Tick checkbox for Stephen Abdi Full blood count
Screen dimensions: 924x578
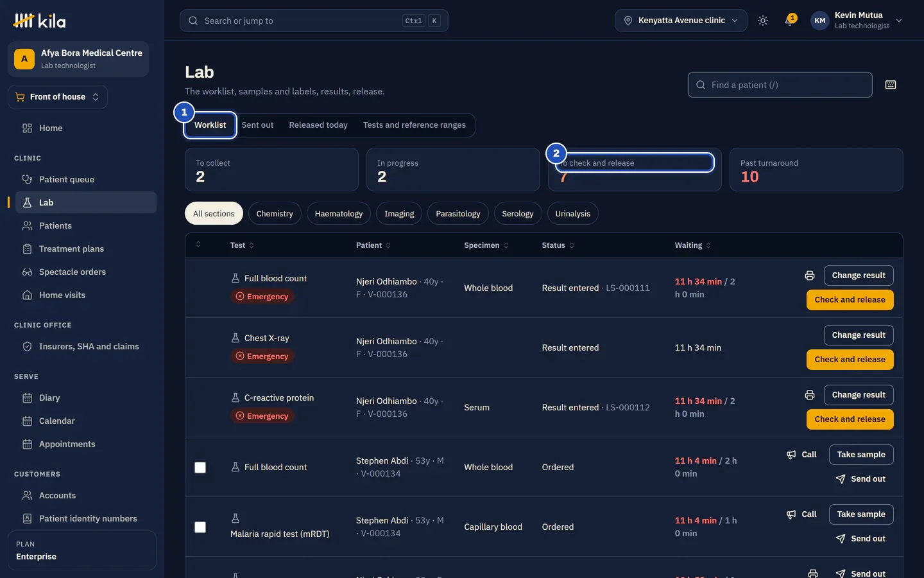(200, 468)
